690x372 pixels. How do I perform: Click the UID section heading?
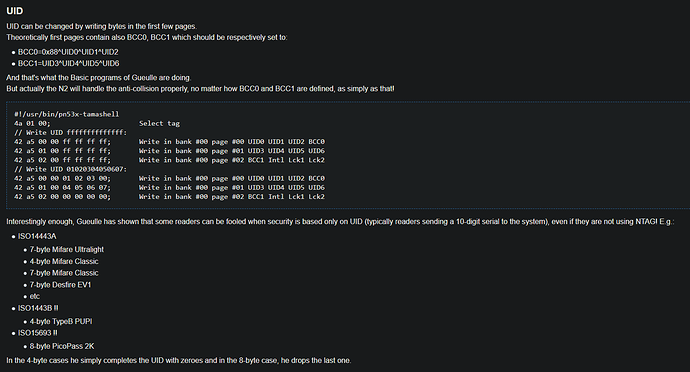(15, 11)
